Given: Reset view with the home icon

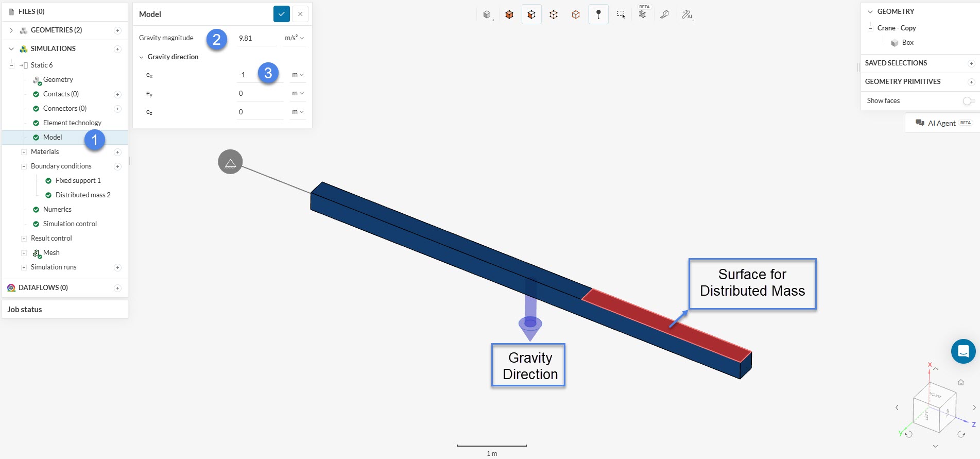Looking at the screenshot, I should pos(960,382).
